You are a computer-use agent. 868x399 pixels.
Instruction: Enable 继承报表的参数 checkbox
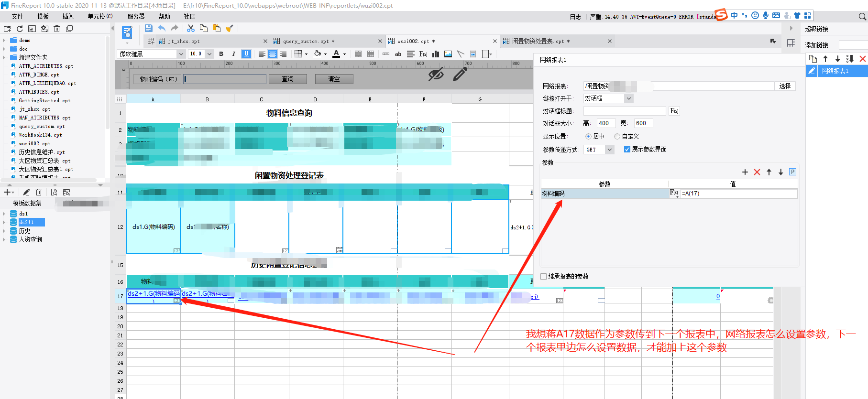point(544,276)
